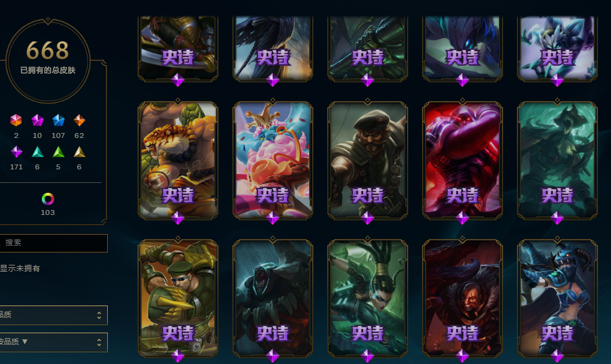Click the purple gem under the green beret soldier card
Viewport: 611px width, 364px height.
[x=178, y=356]
